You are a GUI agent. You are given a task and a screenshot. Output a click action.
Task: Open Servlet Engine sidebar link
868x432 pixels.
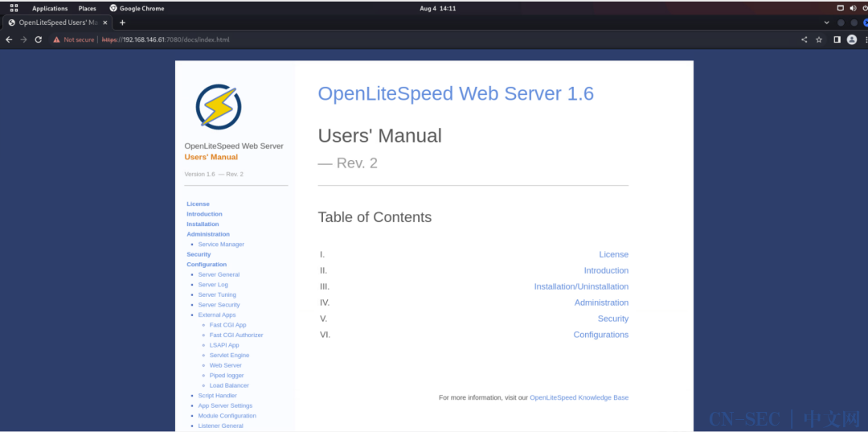pos(229,355)
